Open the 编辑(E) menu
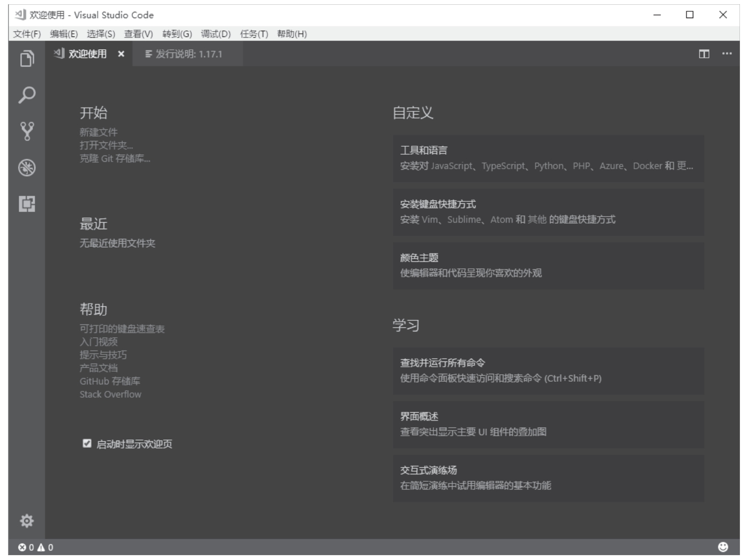The height and width of the screenshot is (560, 748). [x=64, y=34]
